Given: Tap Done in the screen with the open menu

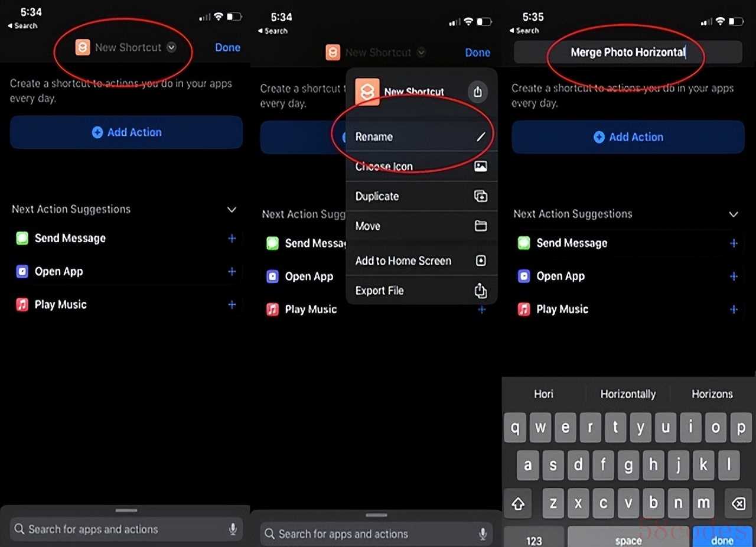Looking at the screenshot, I should click(477, 53).
